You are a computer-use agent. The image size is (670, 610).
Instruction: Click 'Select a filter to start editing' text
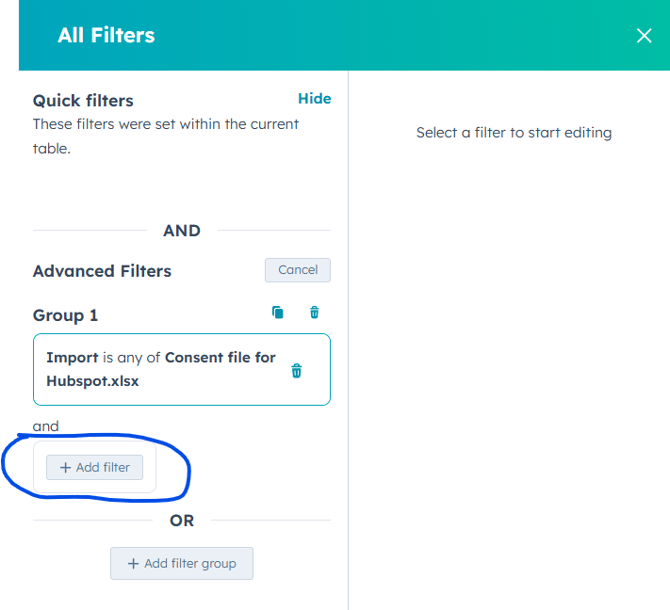(x=514, y=133)
